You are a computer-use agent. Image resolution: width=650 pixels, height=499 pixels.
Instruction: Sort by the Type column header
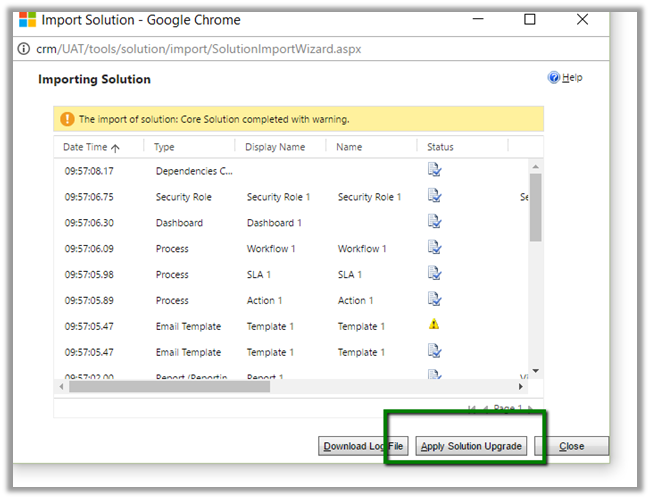click(x=165, y=147)
